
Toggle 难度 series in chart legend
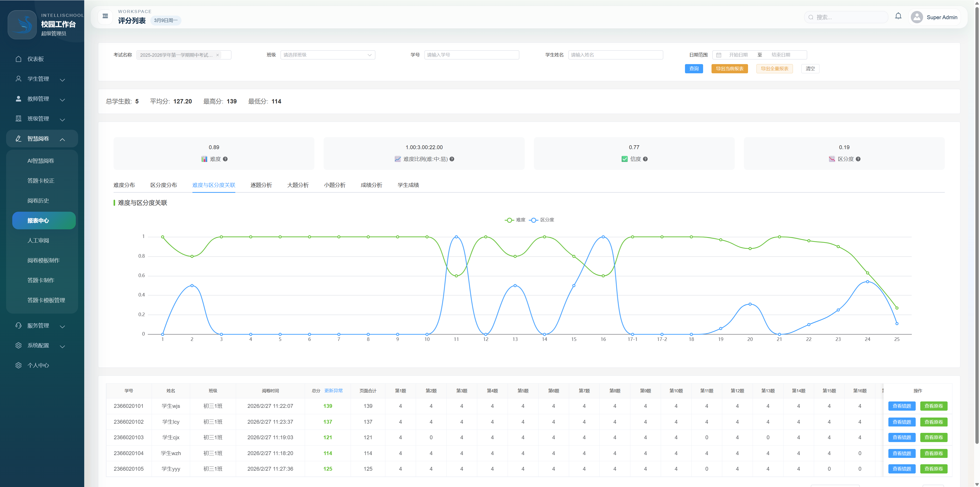tap(515, 220)
